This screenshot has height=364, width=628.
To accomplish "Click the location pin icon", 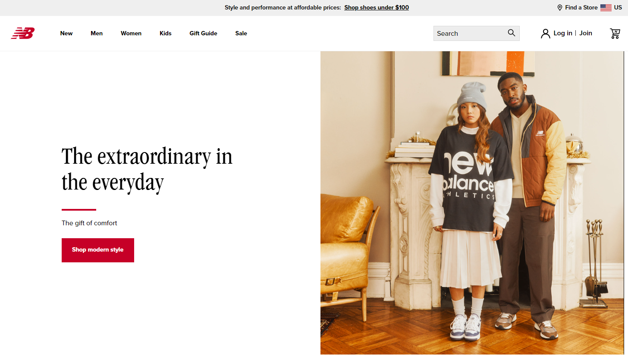I will click(560, 8).
